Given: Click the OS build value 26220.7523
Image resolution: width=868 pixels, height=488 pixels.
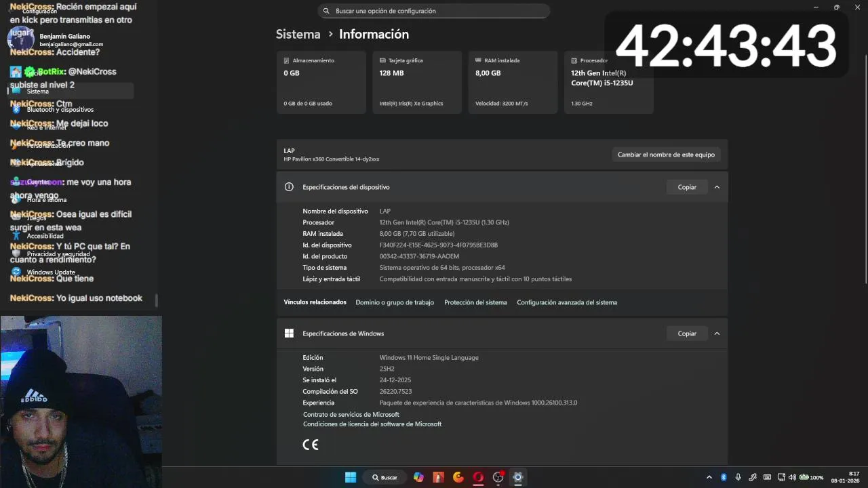Looking at the screenshot, I should 395,391.
